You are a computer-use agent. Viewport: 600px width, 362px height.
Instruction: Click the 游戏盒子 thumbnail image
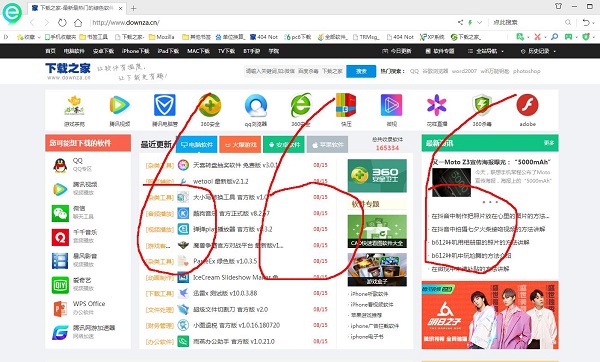point(377,269)
